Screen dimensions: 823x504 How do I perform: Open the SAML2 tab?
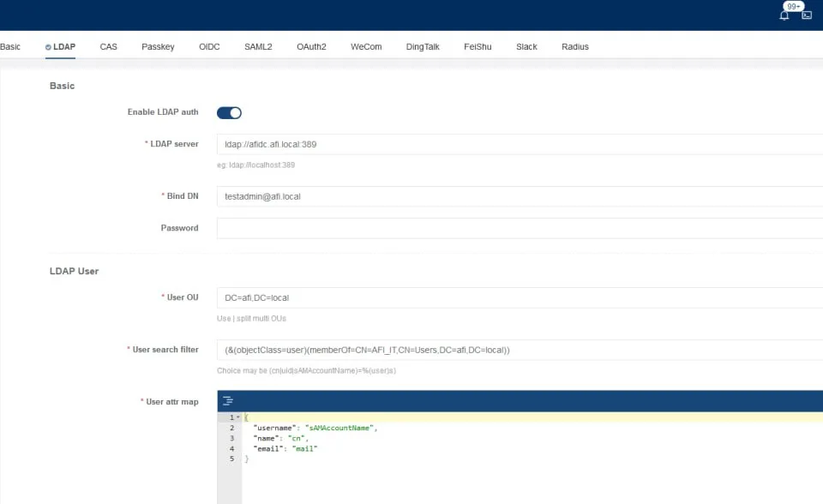(258, 47)
